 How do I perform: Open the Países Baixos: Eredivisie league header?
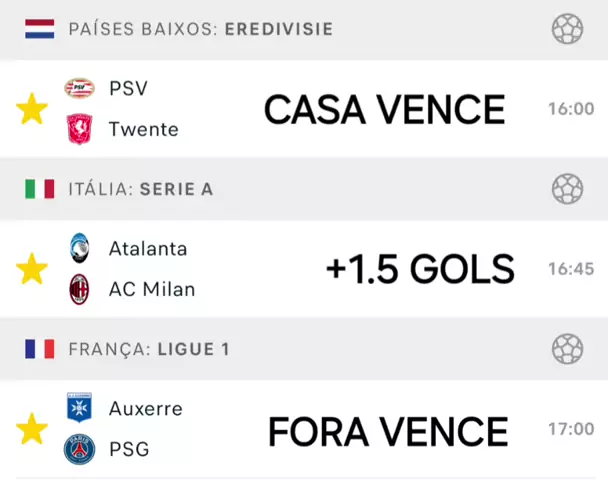pyautogui.click(x=201, y=29)
